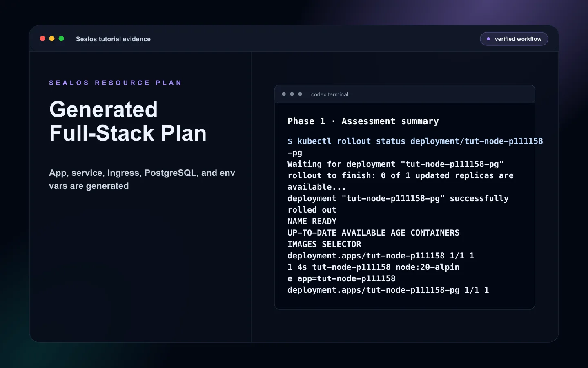Click the Generated Full-Stack Plan heading
Image resolution: width=588 pixels, height=368 pixels.
[128, 121]
